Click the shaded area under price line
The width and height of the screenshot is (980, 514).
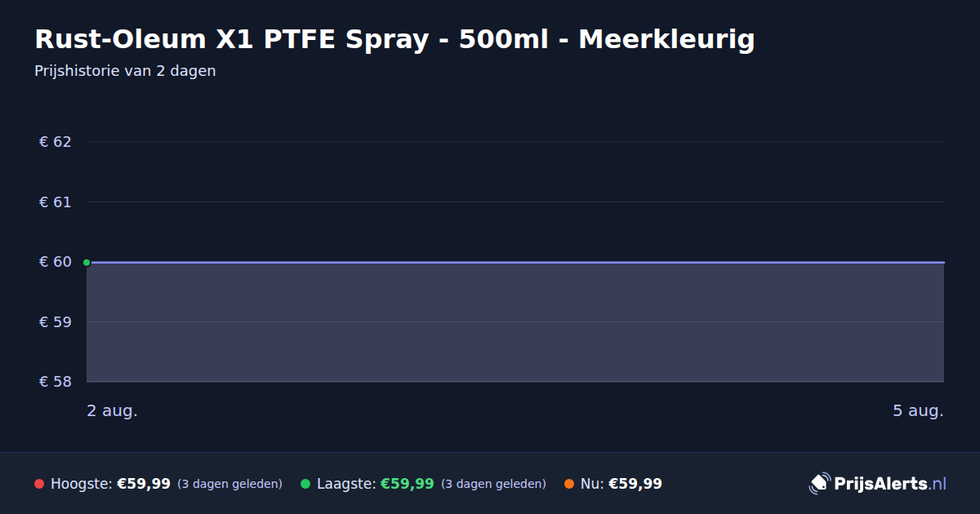pyautogui.click(x=515, y=322)
